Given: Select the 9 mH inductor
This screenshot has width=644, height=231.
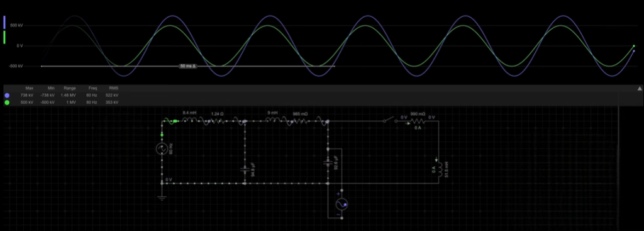Looking at the screenshot, I should click(274, 120).
